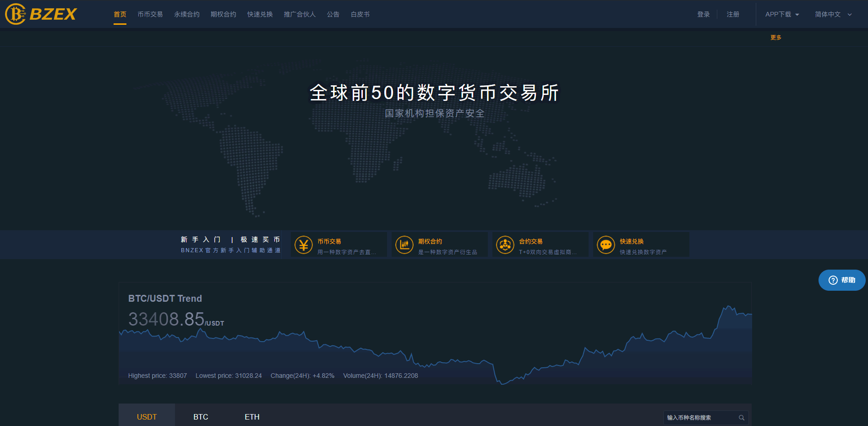This screenshot has height=426, width=868.
Task: Open the 币币交易 menu item
Action: pos(150,15)
